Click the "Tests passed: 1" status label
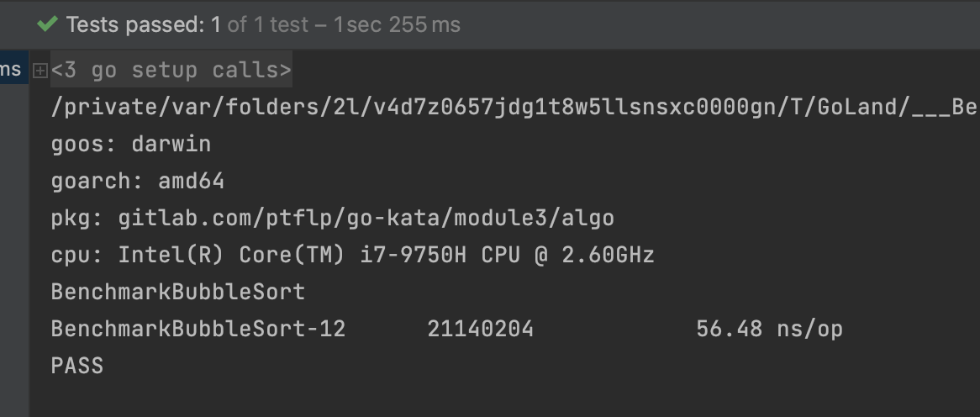The width and height of the screenshot is (980, 417). 143,24
